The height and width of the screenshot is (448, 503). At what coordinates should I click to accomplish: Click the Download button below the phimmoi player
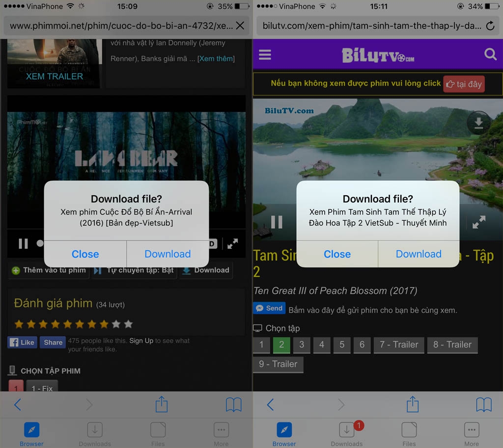point(206,270)
